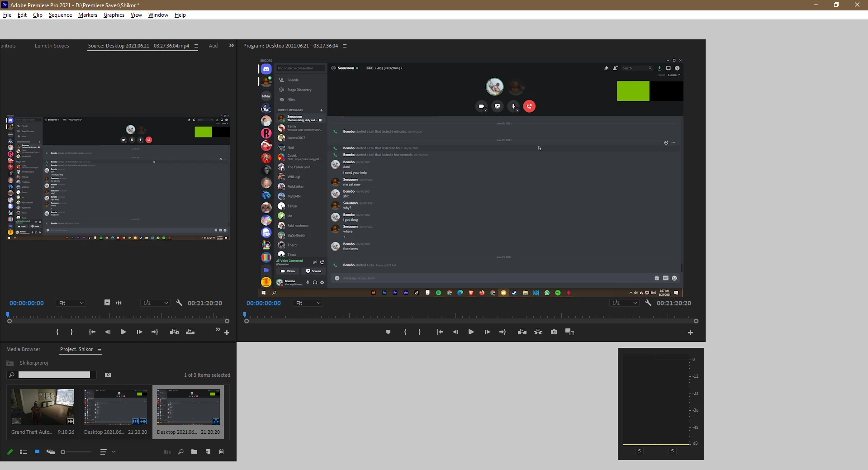Screen dimensions: 868x470
Task: Switch Project panel to Icon View
Action: click(x=37, y=452)
